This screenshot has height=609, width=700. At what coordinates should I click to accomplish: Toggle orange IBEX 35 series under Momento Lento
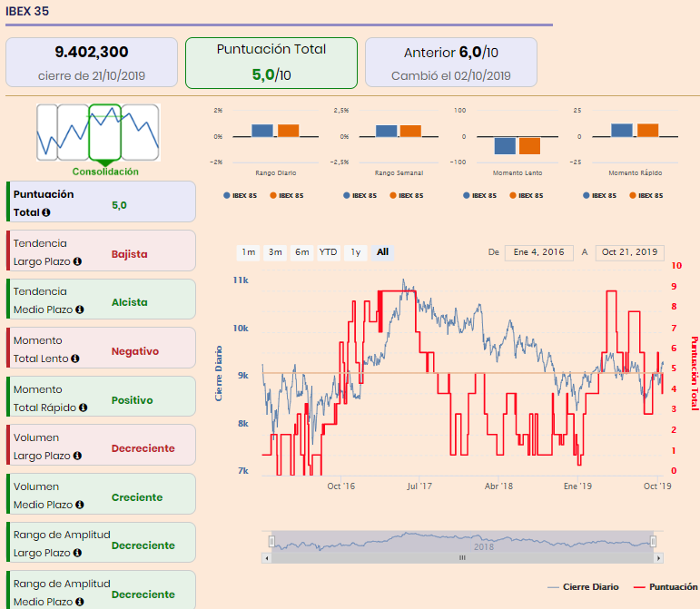(x=527, y=195)
